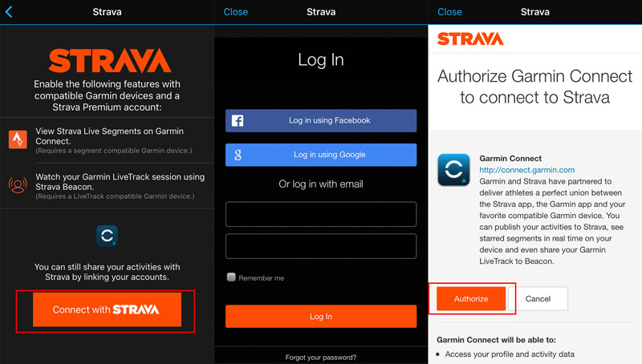Click the Remember me label

(262, 278)
